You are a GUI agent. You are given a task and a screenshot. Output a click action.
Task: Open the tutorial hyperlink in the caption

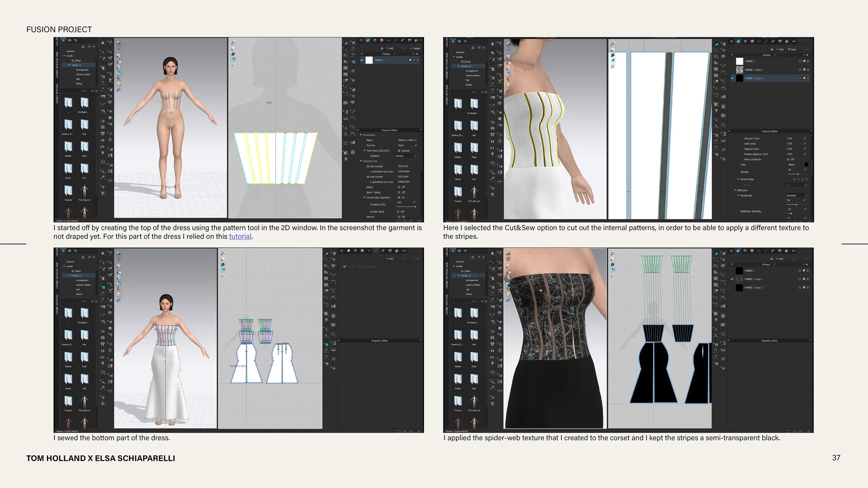(x=240, y=237)
